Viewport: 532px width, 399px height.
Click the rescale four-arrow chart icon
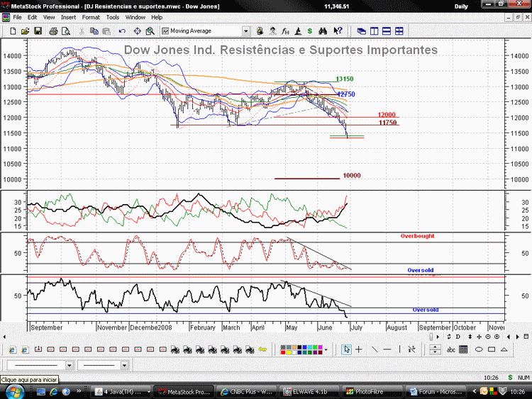(479, 337)
